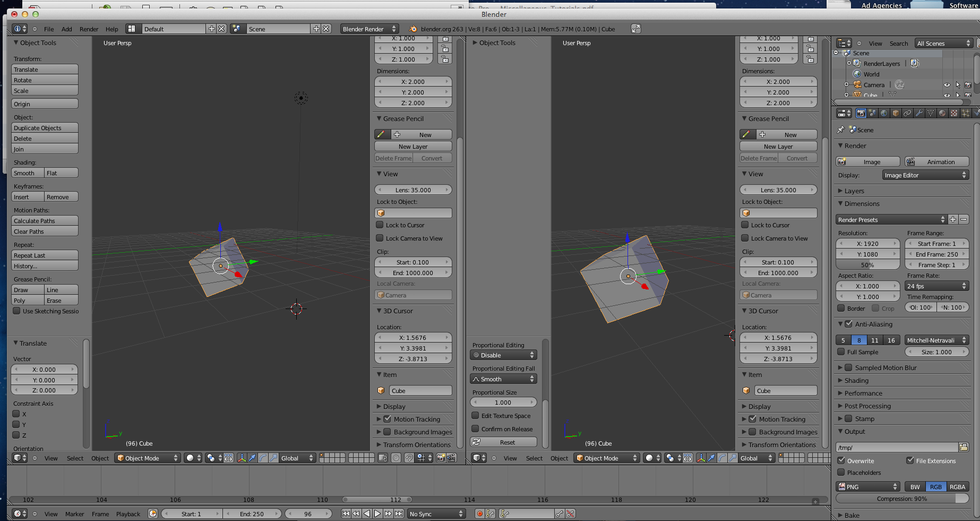Open the Render menu in the top bar
The image size is (980, 521).
(89, 29)
